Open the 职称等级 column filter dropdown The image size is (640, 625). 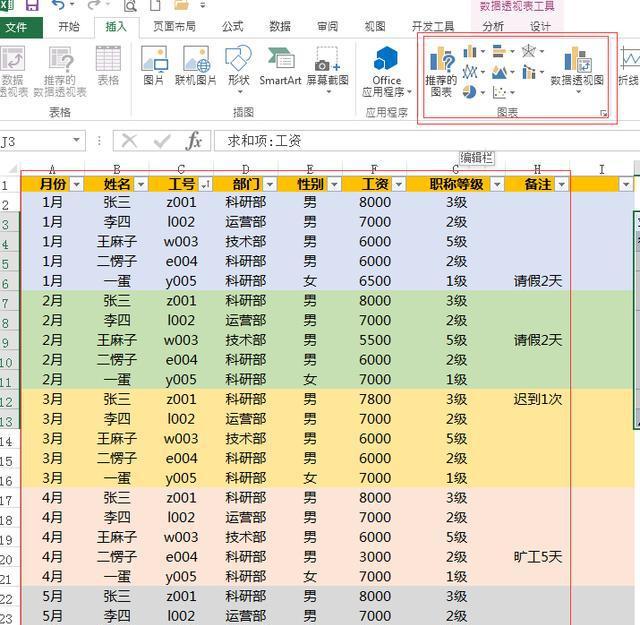coord(497,185)
